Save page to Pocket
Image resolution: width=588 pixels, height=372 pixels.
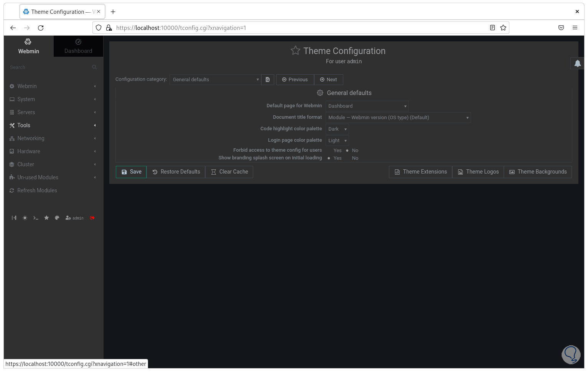point(561,28)
